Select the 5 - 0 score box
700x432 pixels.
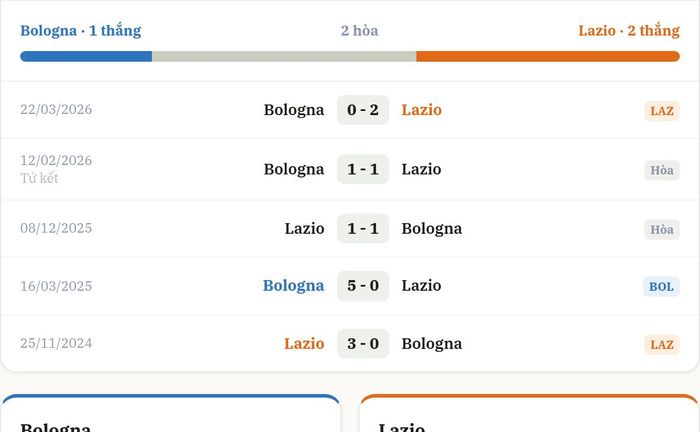[363, 286]
